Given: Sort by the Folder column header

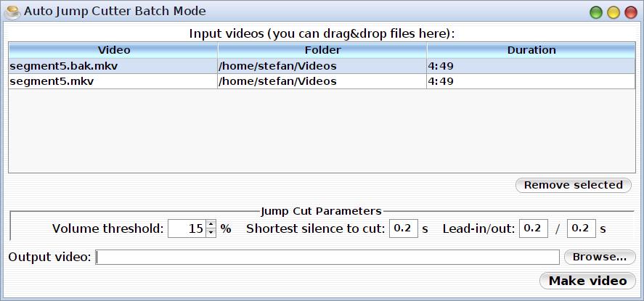Looking at the screenshot, I should (x=322, y=50).
